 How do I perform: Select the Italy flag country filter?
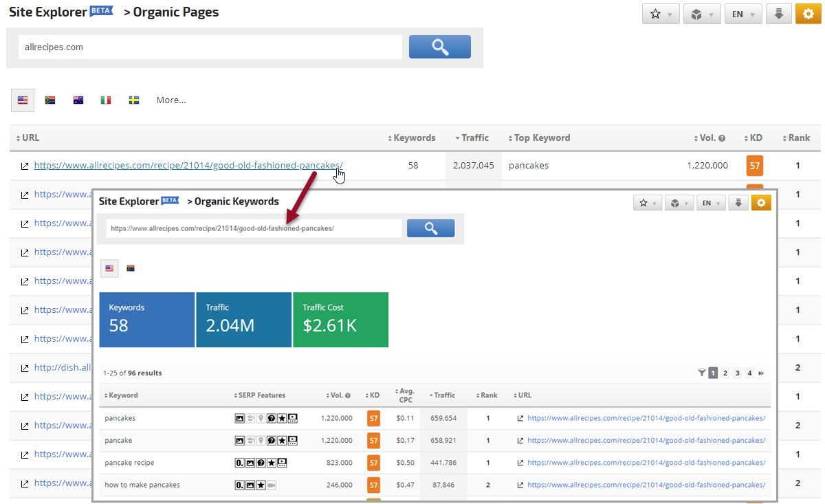pos(106,100)
